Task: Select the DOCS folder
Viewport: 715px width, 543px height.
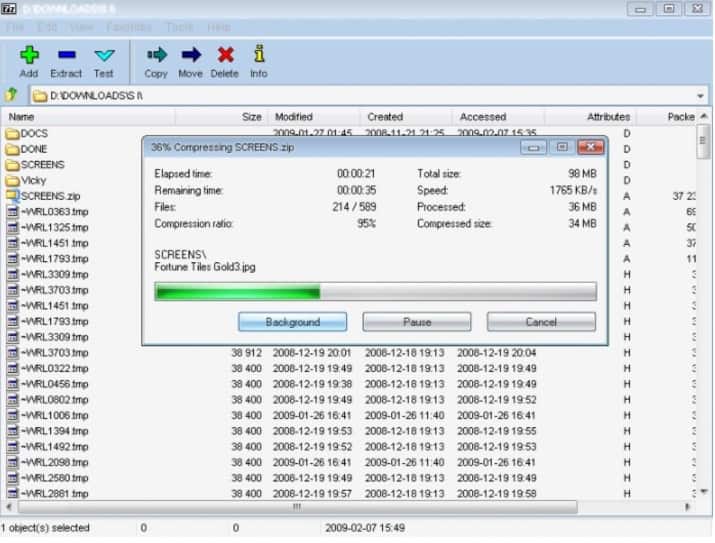Action: tap(34, 133)
